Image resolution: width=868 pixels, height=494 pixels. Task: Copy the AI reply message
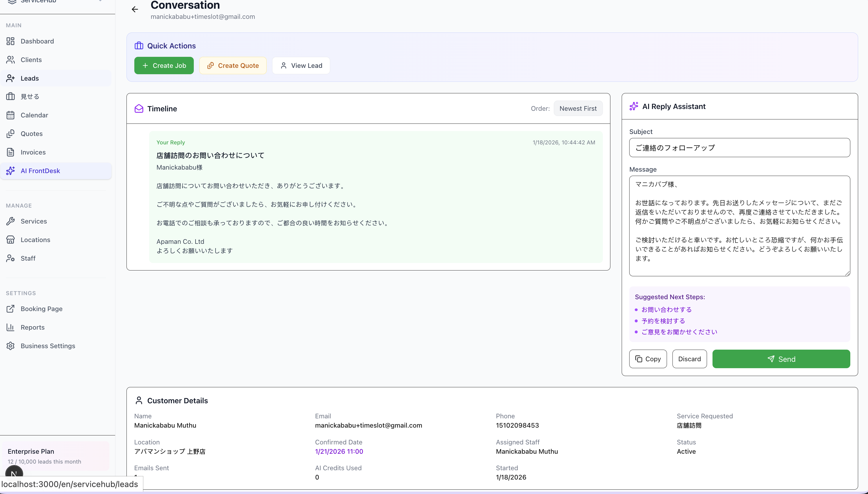point(648,359)
